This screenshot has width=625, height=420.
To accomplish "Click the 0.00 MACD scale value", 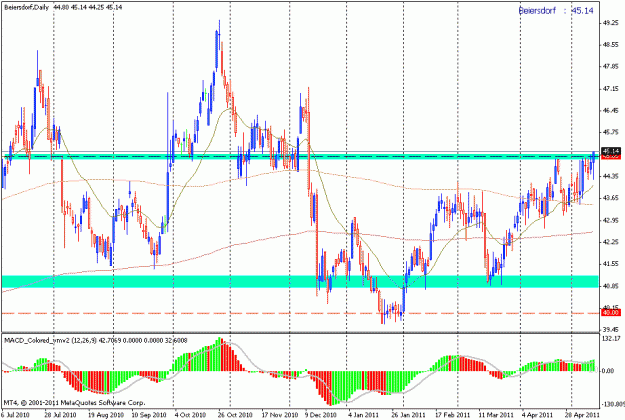I will pyautogui.click(x=608, y=371).
